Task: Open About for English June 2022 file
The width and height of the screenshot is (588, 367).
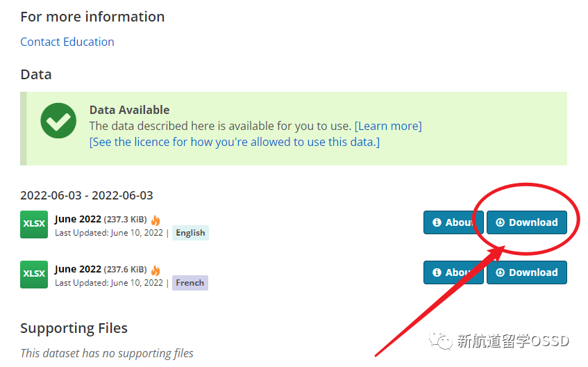Action: (x=453, y=222)
